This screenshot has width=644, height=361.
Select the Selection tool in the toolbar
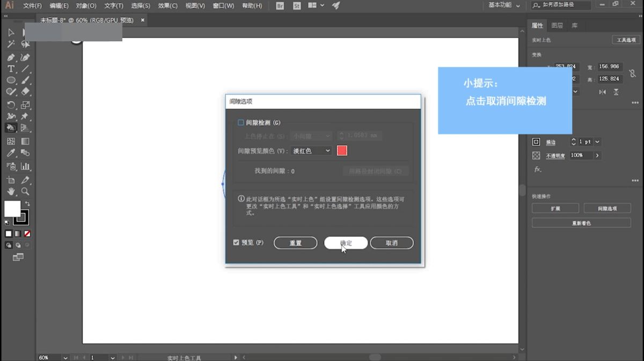click(x=11, y=32)
